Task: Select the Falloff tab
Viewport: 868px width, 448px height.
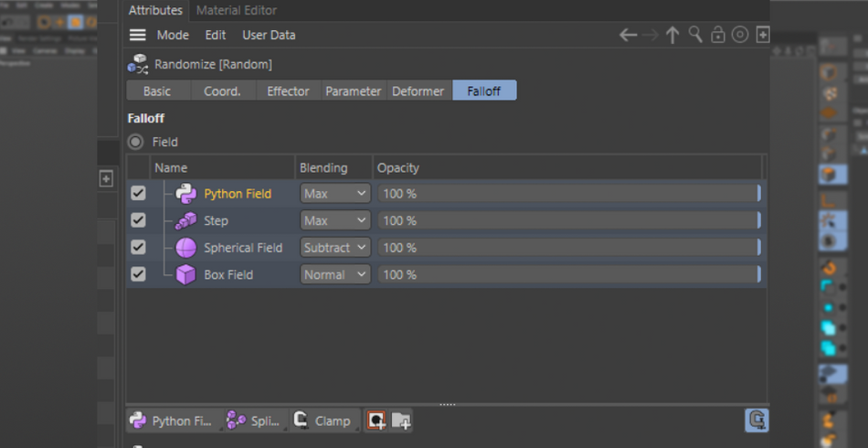Action: coord(484,91)
